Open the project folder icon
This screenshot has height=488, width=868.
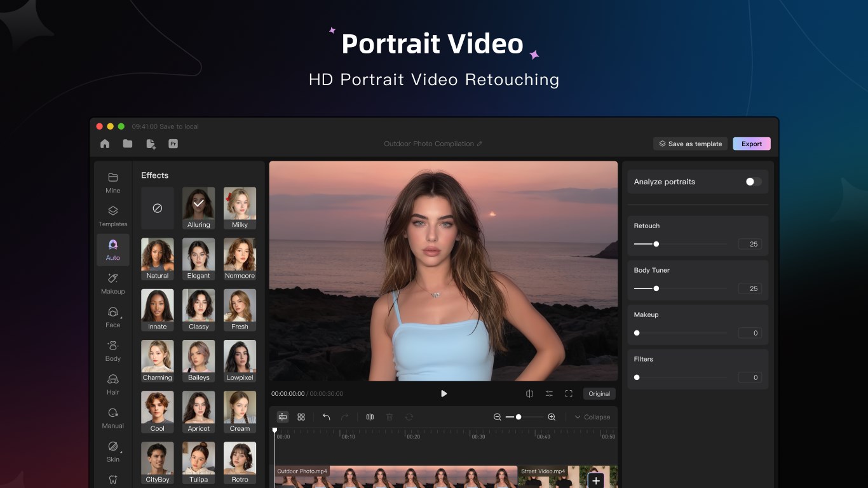click(x=128, y=144)
